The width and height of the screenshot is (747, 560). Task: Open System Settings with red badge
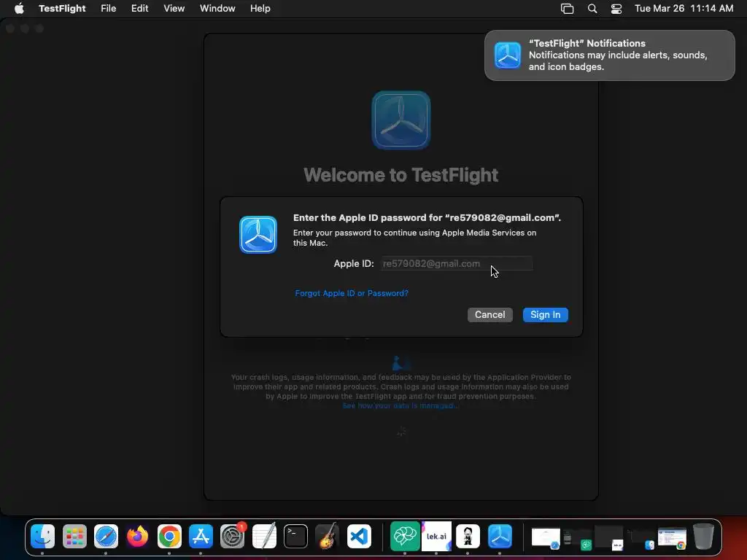[x=233, y=536]
